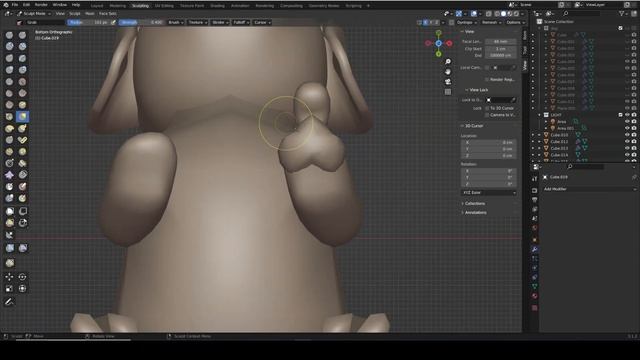Select the Inflate brush
This screenshot has height=360, width=640.
(x=9, y=70)
